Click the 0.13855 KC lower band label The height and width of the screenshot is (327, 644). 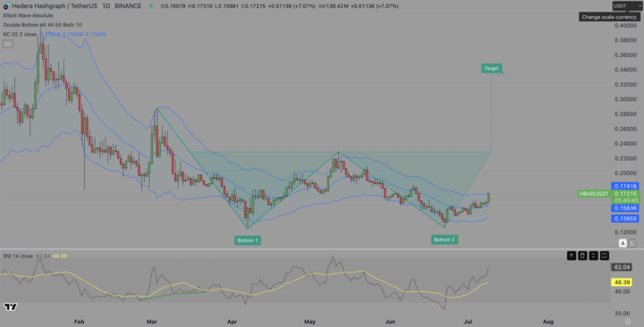point(624,219)
